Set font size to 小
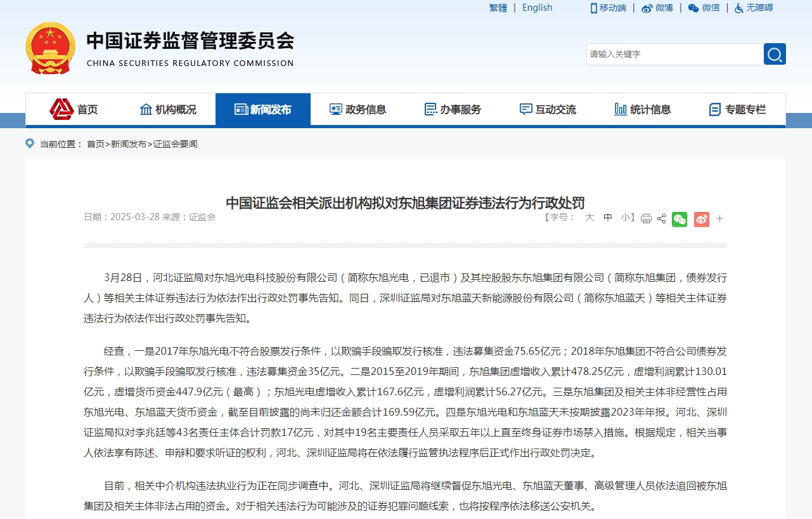Screen dimensions: 812x519 click(626, 217)
